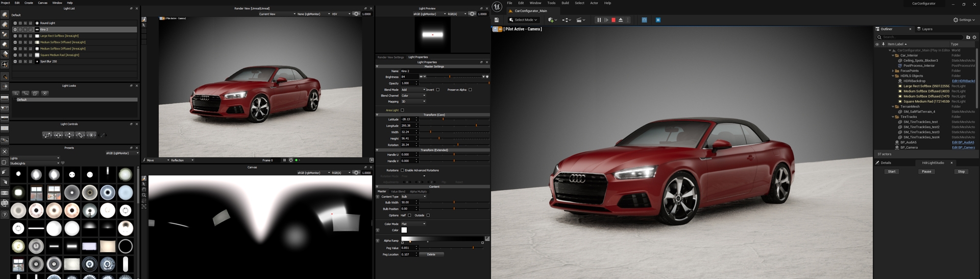Open the Mapping dropdown
The width and height of the screenshot is (980, 279).
click(x=413, y=102)
